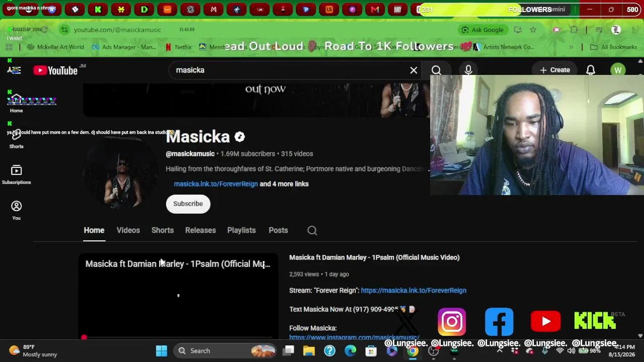
Task: Expand the 'and 4 more links' list
Action: tap(284, 184)
